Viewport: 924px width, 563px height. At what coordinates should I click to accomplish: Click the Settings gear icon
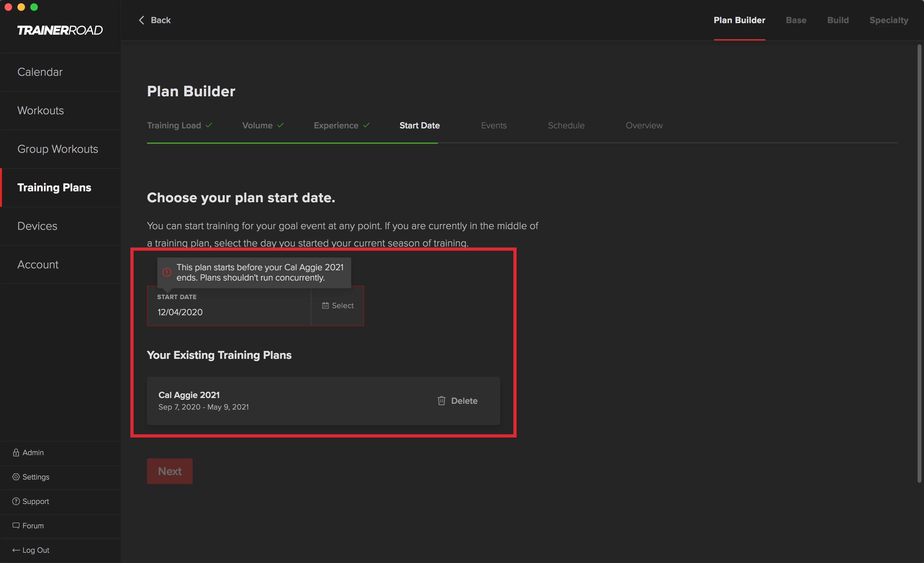click(x=16, y=477)
